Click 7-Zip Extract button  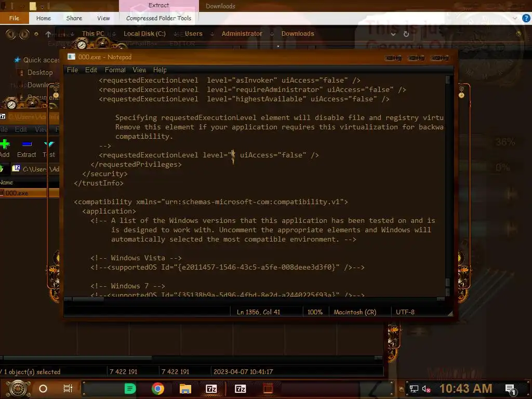click(x=26, y=149)
